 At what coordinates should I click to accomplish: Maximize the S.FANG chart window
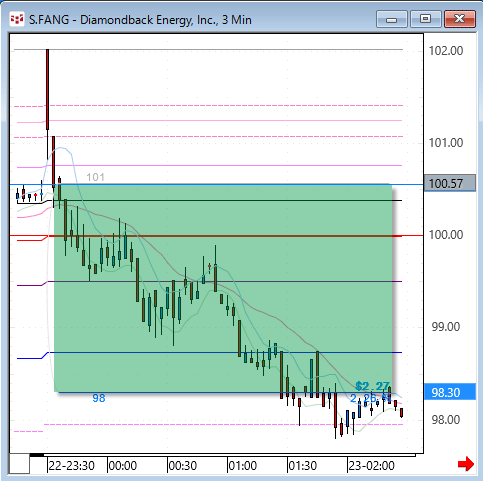[x=425, y=19]
